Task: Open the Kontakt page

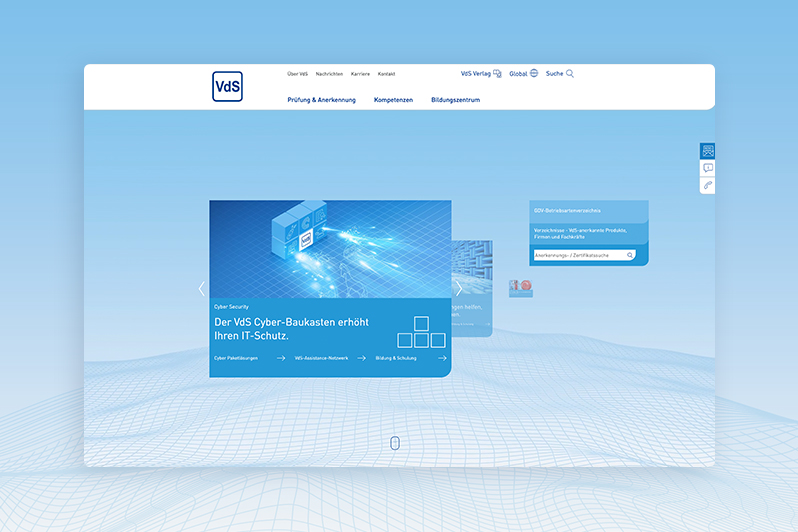Action: tap(386, 74)
